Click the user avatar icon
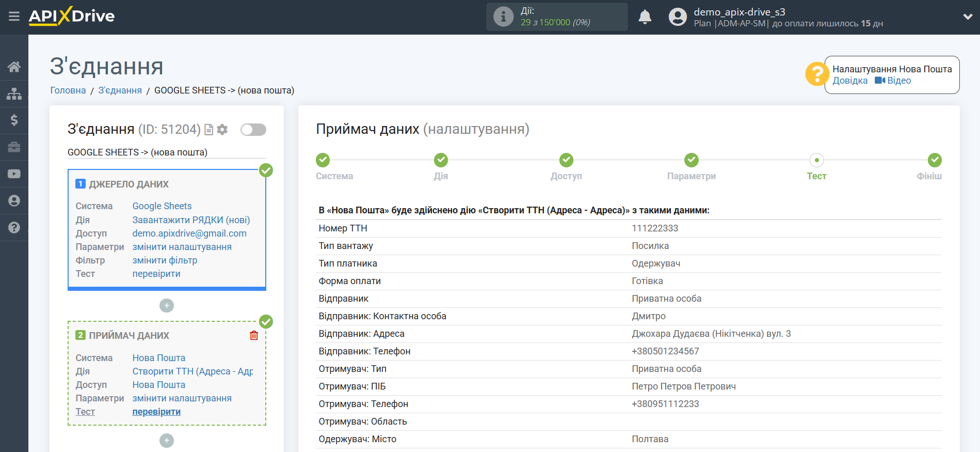The height and width of the screenshot is (452, 980). point(678,17)
